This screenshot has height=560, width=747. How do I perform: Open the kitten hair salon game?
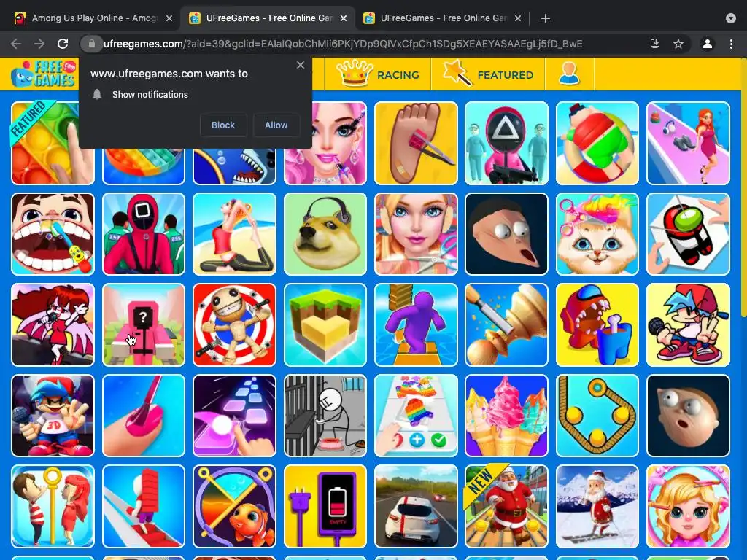coord(597,234)
